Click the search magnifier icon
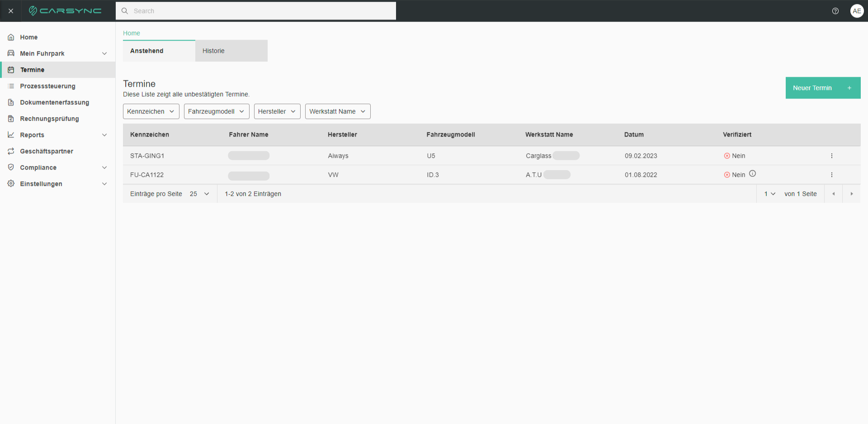This screenshot has height=424, width=868. click(125, 11)
